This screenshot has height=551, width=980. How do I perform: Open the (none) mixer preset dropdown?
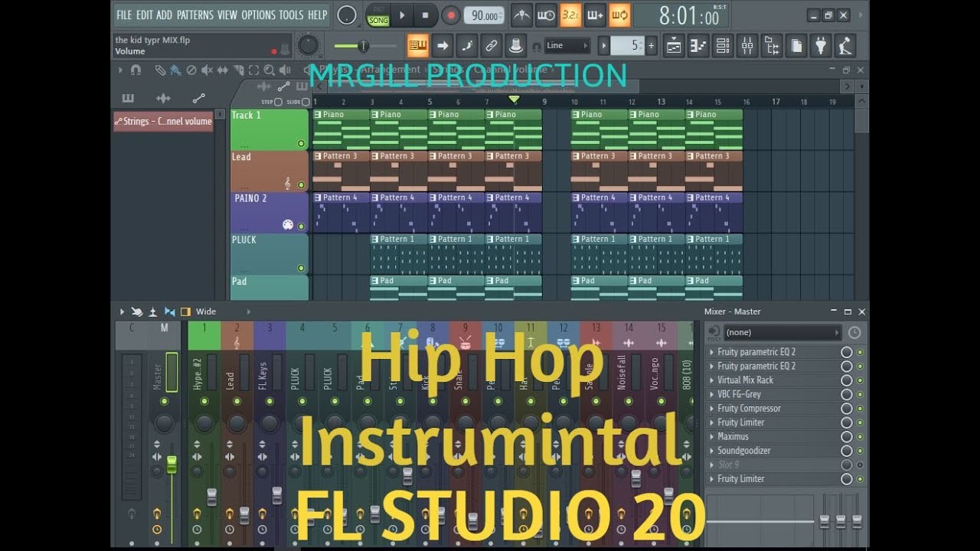(782, 332)
